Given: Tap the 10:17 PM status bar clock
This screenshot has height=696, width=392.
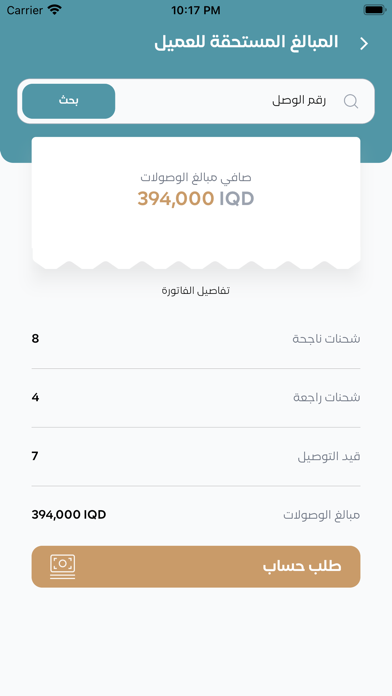Looking at the screenshot, I should click(196, 10).
